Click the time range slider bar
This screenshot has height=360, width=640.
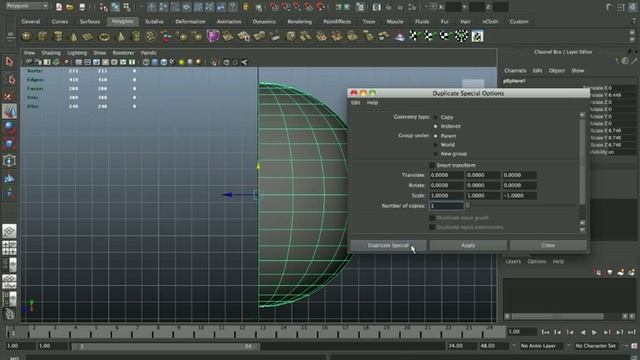(165, 346)
